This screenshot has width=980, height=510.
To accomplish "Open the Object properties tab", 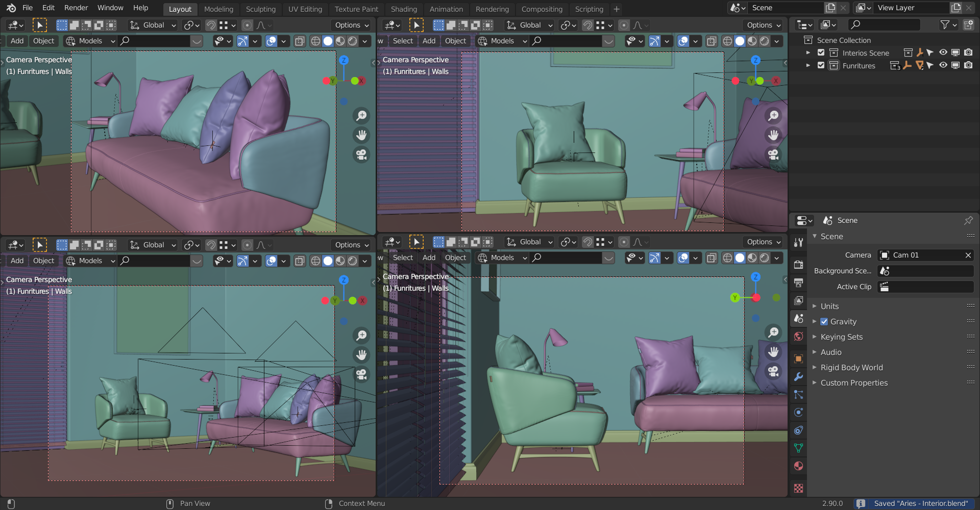I will pos(799,359).
